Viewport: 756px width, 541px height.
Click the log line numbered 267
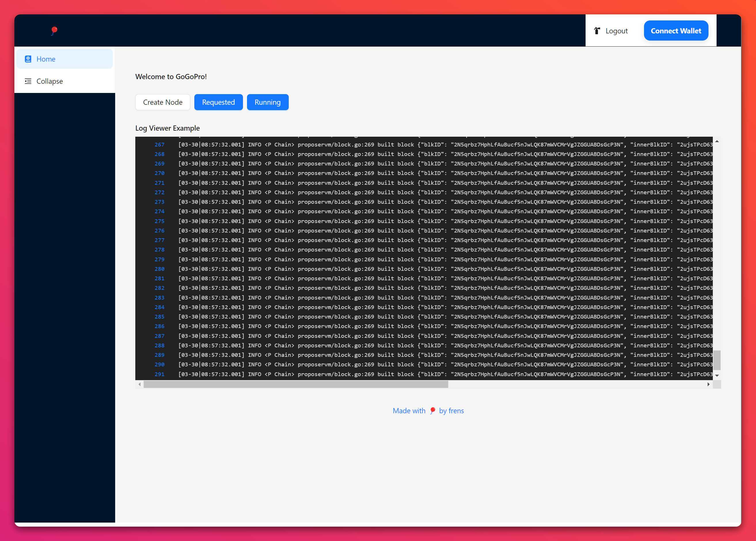(159, 144)
